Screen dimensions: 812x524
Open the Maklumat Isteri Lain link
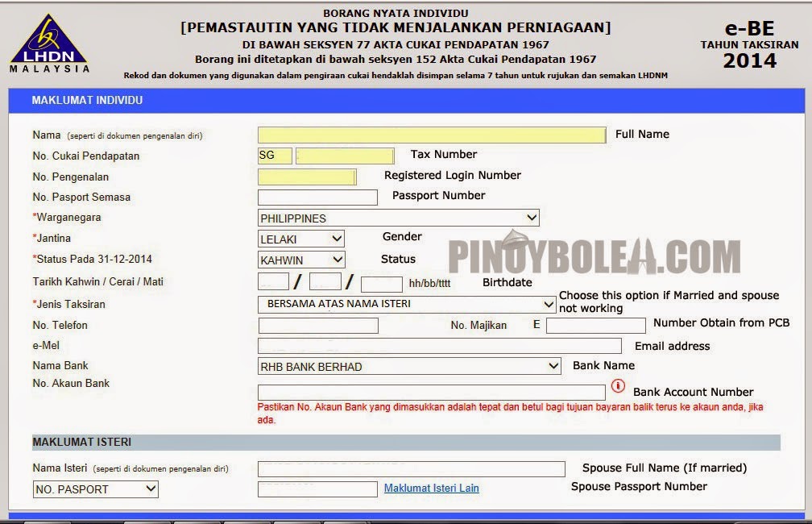tap(432, 489)
